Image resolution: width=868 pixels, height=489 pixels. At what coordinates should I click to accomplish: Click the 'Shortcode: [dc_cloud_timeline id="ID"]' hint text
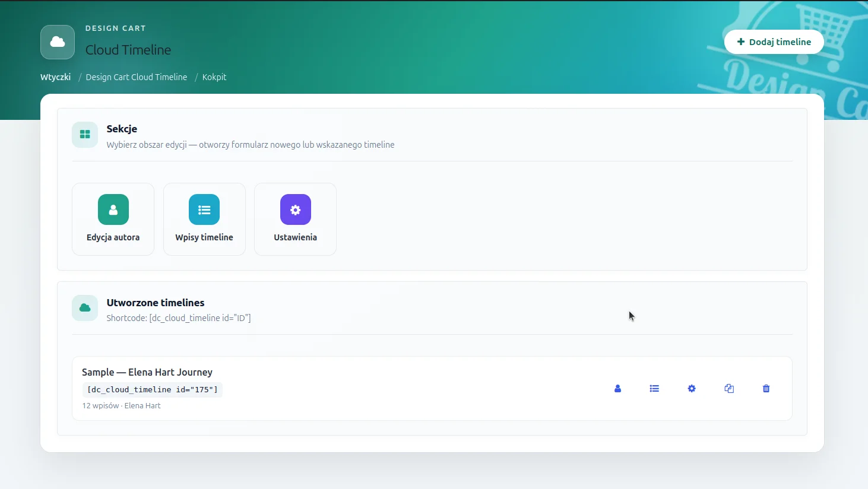tap(179, 318)
